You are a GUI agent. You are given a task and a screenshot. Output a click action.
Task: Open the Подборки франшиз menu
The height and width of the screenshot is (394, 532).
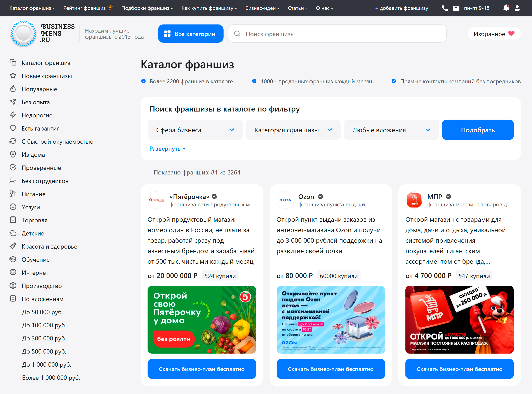point(147,8)
